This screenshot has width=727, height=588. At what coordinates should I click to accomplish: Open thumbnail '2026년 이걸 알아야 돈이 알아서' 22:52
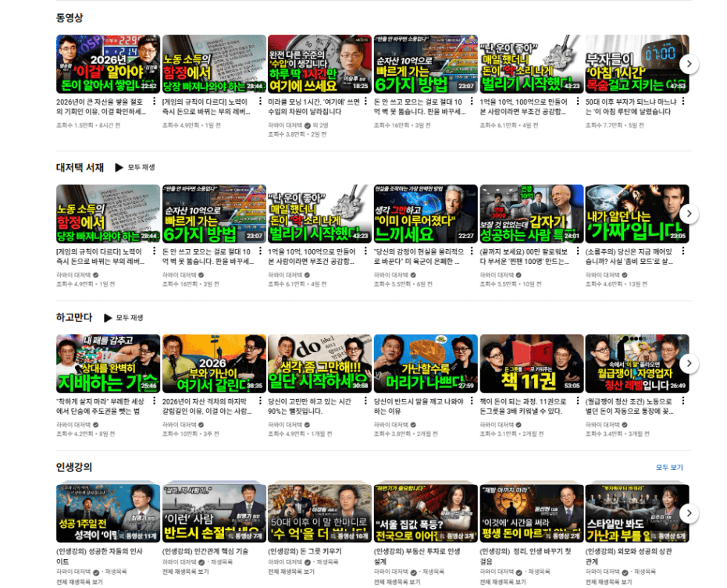(108, 64)
